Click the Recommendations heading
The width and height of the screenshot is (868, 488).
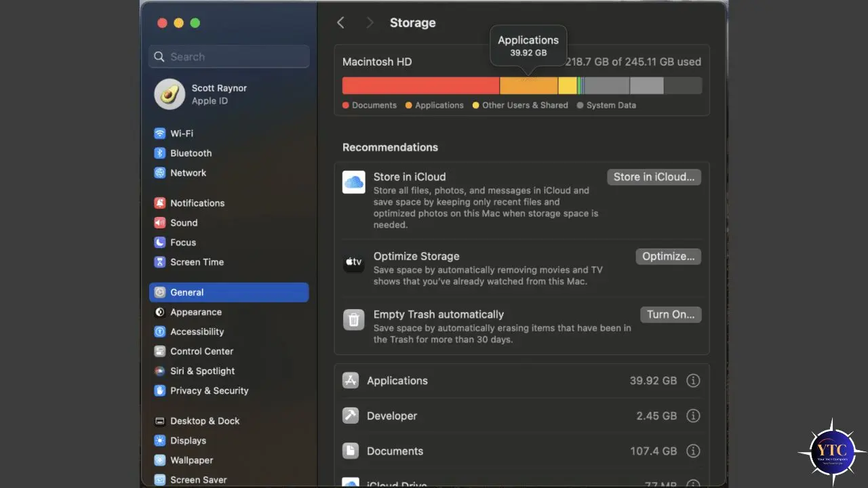(390, 147)
